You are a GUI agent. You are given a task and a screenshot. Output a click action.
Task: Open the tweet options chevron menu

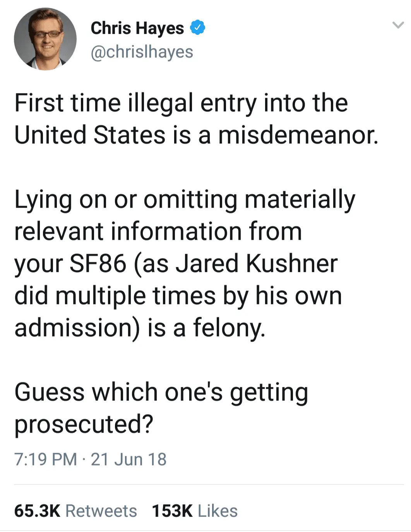[x=398, y=26]
